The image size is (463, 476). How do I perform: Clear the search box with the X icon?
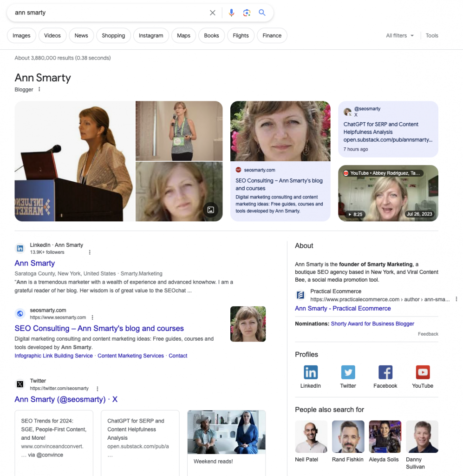pos(213,13)
